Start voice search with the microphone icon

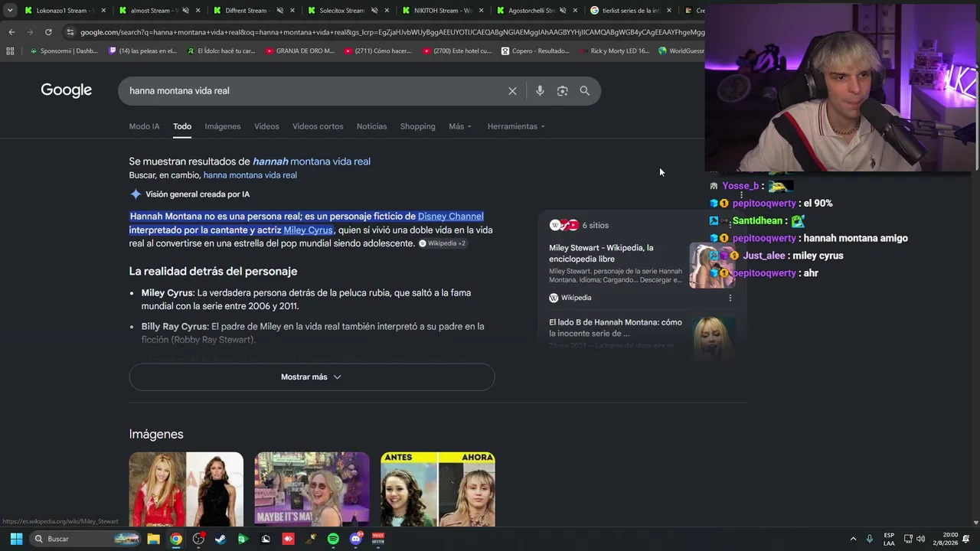[x=540, y=91]
